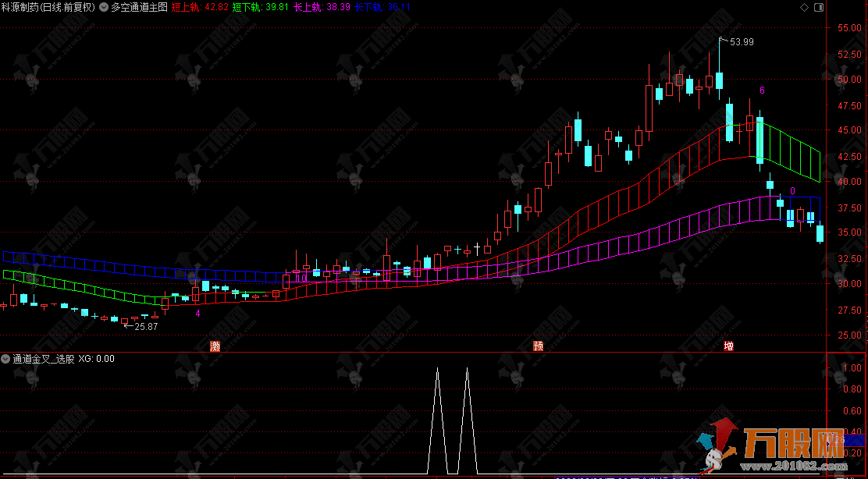Click the 53.99 high price label
The width and height of the screenshot is (868, 479).
[742, 42]
